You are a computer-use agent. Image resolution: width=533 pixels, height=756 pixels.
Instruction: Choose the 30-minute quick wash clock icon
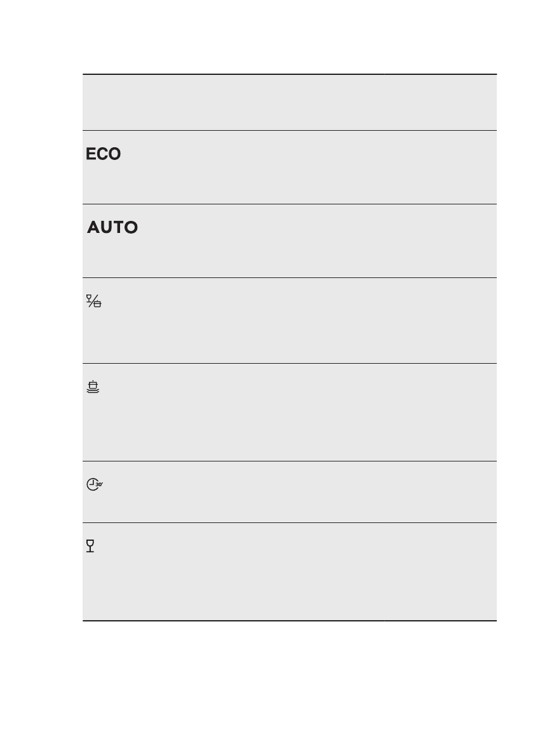coord(95,484)
